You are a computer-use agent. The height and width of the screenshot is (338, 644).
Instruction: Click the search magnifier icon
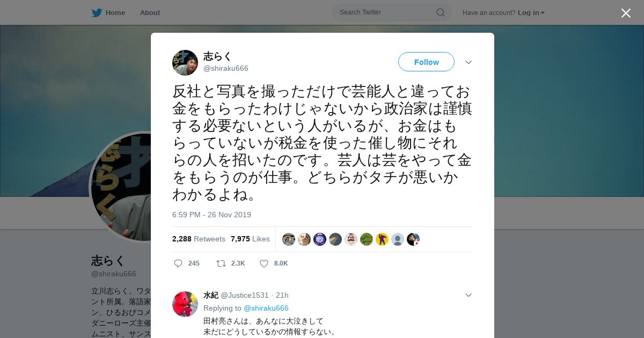point(441,12)
